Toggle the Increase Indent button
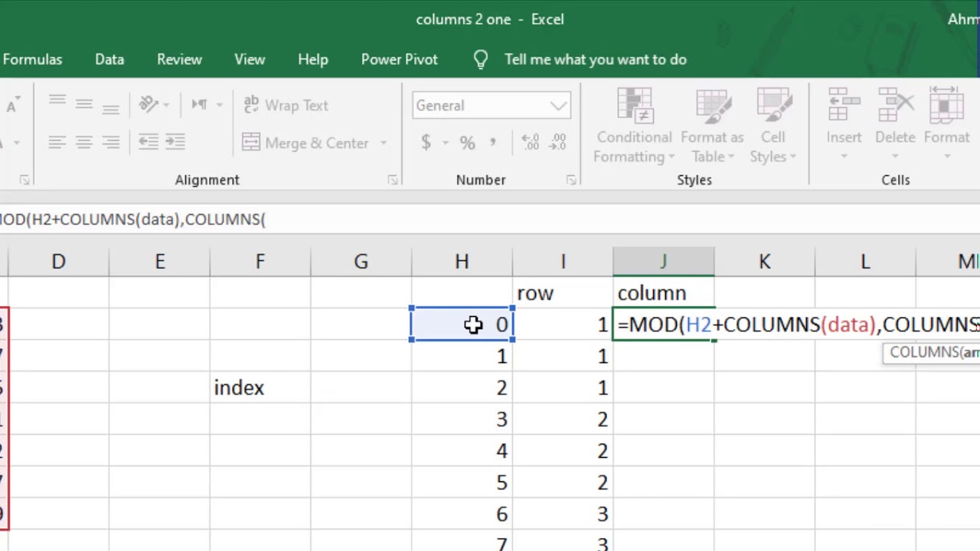The height and width of the screenshot is (551, 980). click(175, 142)
